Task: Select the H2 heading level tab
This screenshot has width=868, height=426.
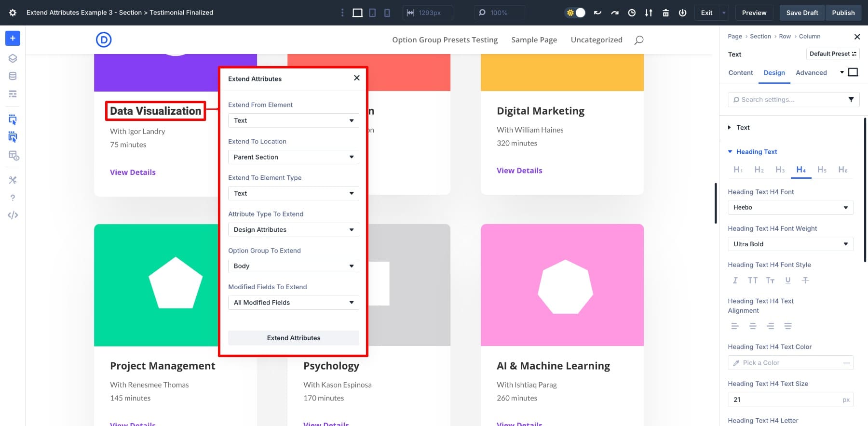Action: [x=759, y=170]
